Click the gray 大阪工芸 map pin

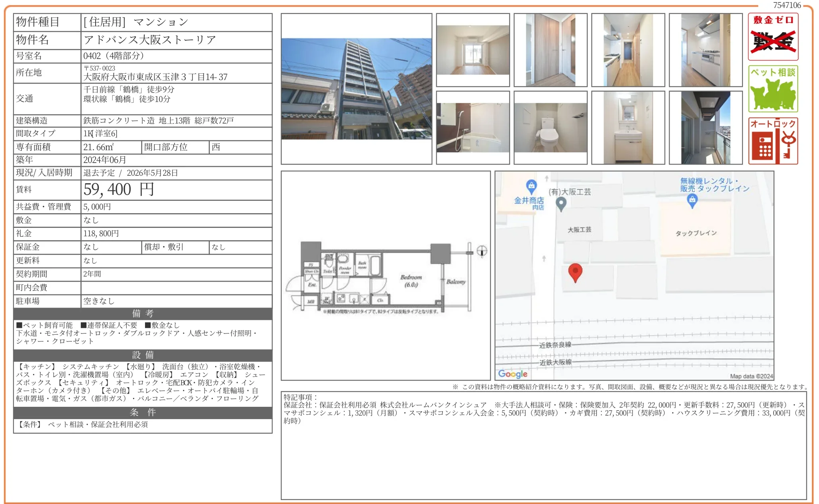click(x=561, y=204)
